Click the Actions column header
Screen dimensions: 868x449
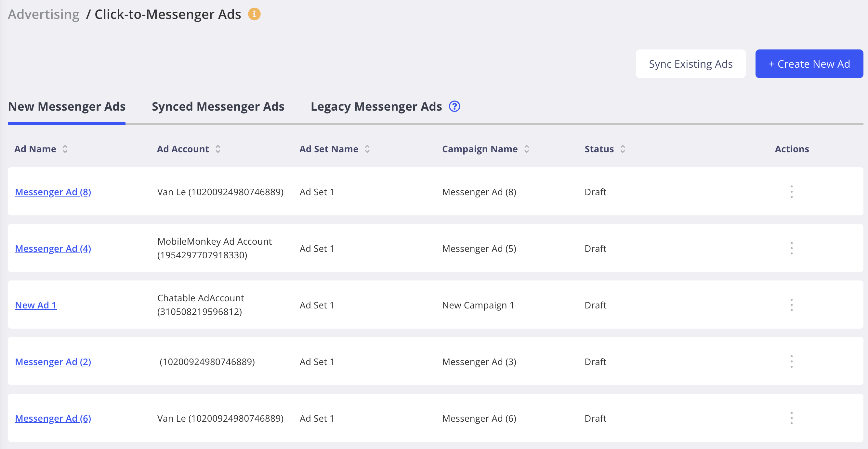792,149
